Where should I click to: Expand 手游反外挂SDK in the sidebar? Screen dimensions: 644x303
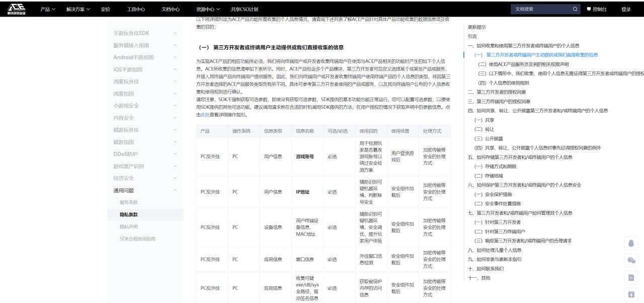click(x=145, y=33)
